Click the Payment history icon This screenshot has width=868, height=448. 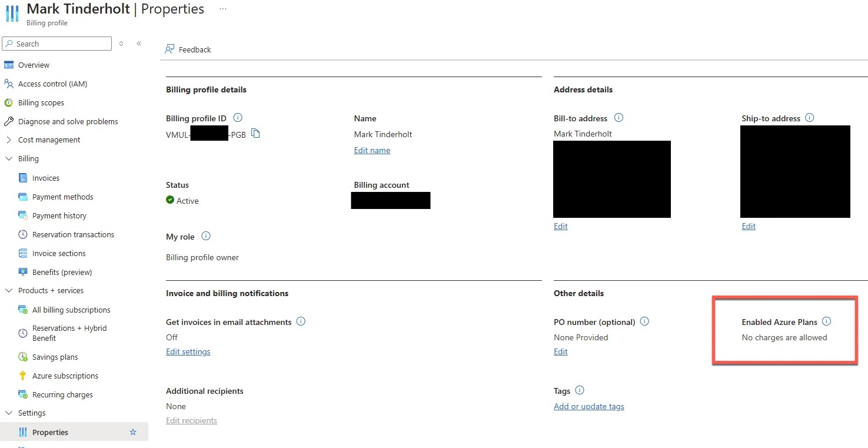(x=23, y=215)
